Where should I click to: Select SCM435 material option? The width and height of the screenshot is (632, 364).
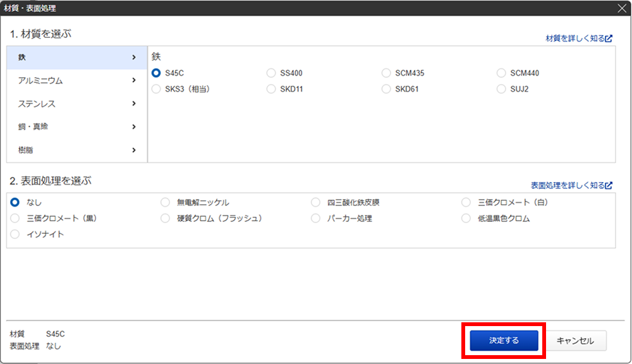386,73
